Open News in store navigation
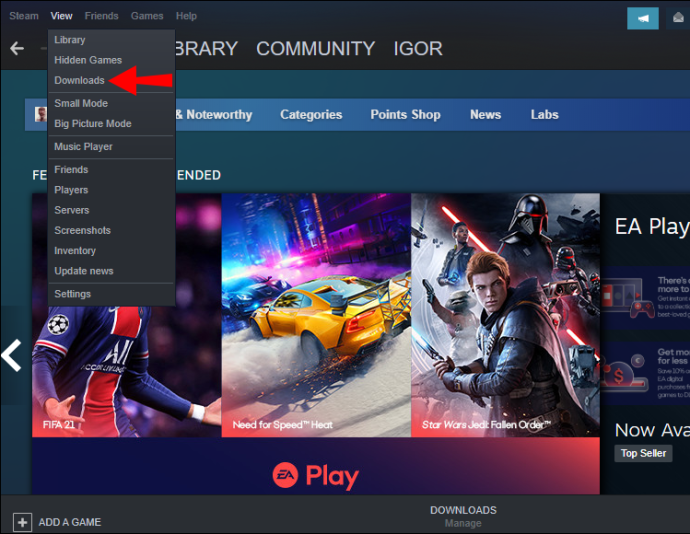 (485, 114)
